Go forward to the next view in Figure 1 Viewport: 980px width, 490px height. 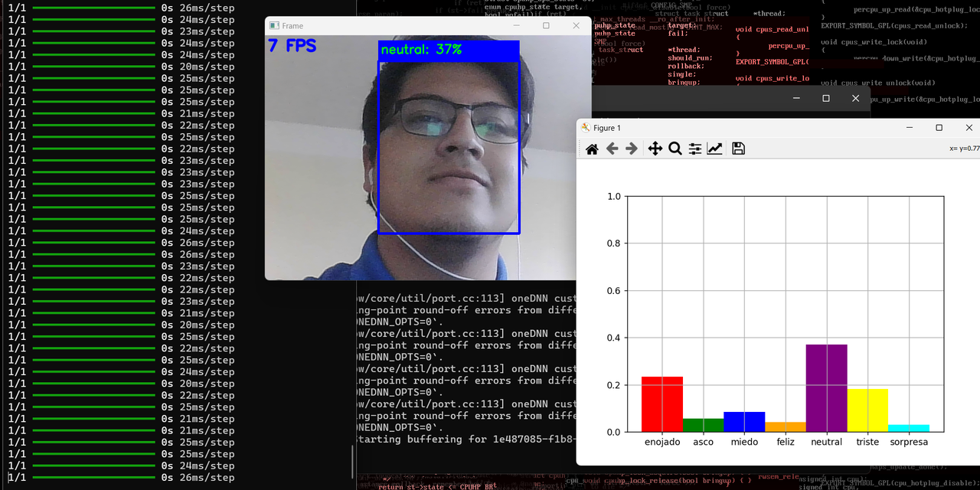coord(632,149)
